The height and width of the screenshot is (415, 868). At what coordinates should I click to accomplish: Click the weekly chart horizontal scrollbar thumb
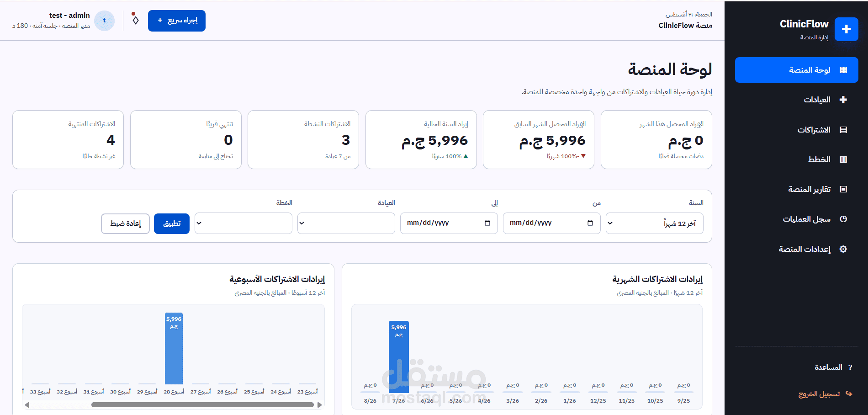tap(202, 405)
